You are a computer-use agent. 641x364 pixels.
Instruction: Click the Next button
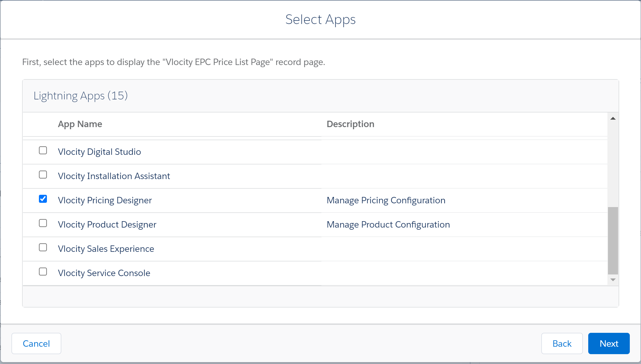609,343
